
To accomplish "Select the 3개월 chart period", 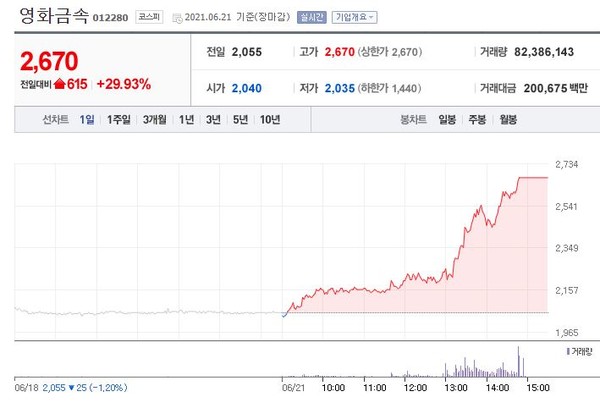I will [x=154, y=120].
